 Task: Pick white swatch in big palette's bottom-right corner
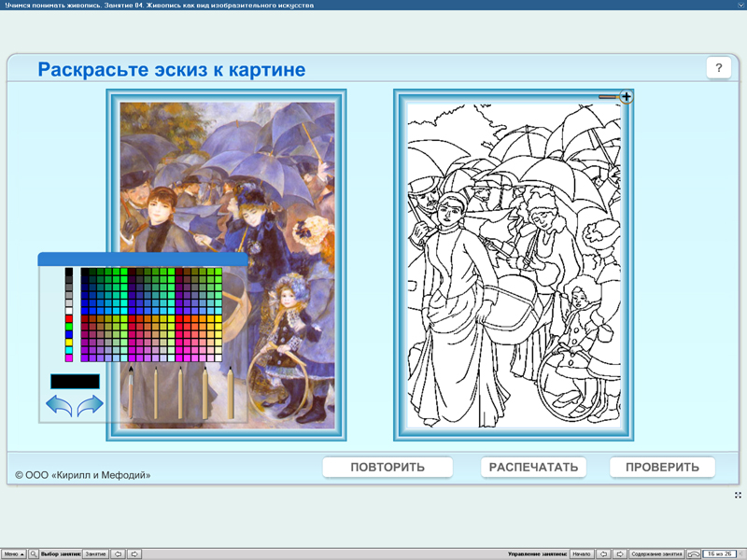[218, 358]
